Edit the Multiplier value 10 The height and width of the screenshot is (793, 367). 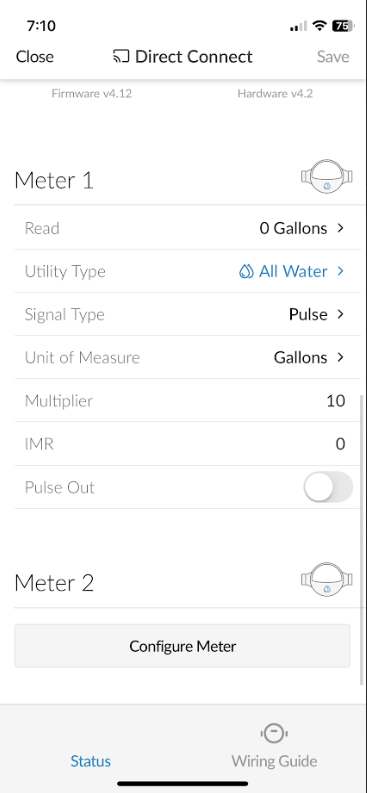coord(336,401)
